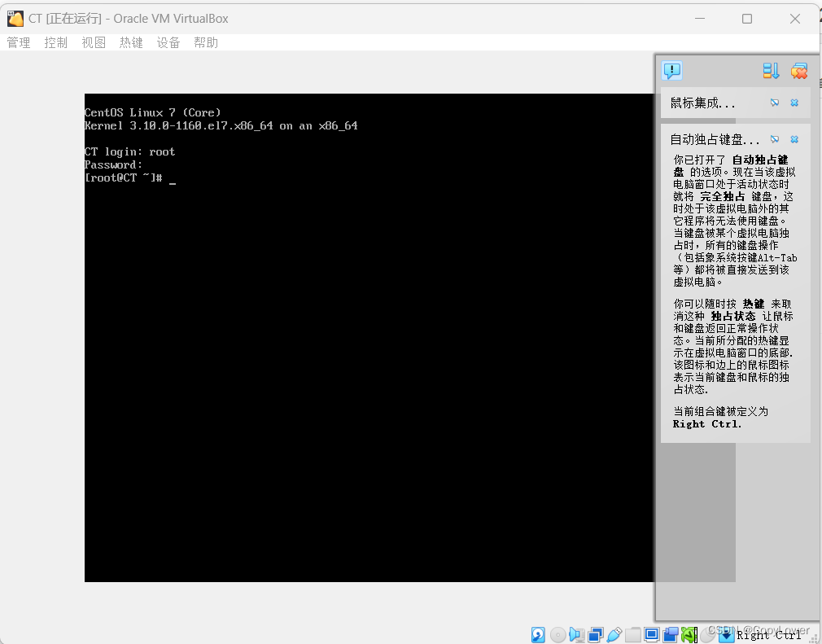
Task: Collapse the 自动独占键盘... notification title
Action: coord(715,139)
